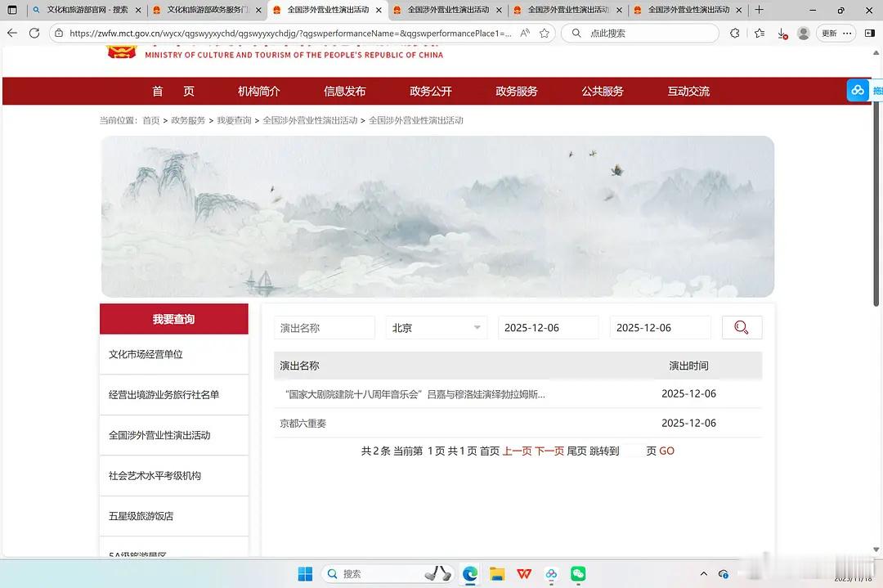Click the red magnifier search button
The image size is (883, 588).
click(742, 327)
